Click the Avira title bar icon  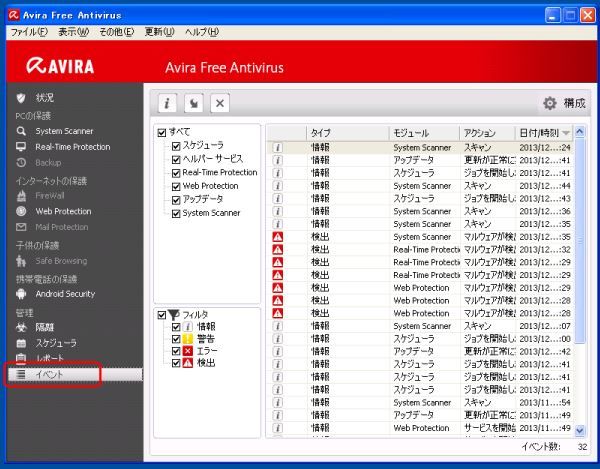tap(14, 15)
